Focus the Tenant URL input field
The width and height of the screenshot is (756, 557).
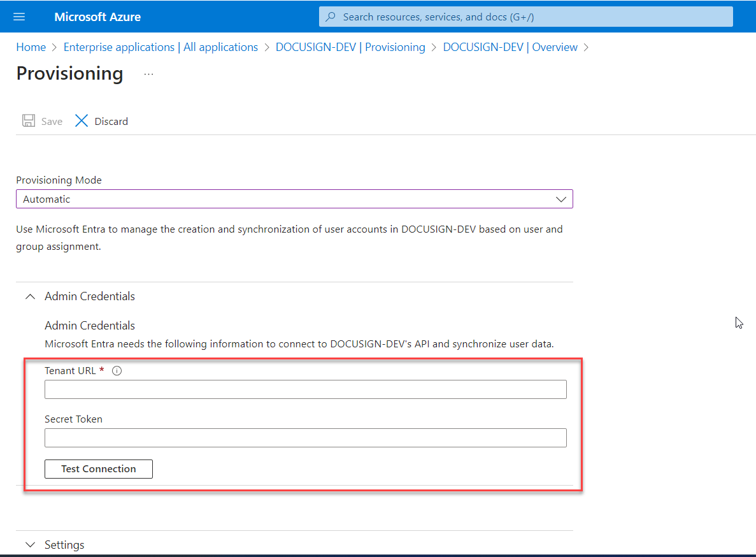pos(305,389)
